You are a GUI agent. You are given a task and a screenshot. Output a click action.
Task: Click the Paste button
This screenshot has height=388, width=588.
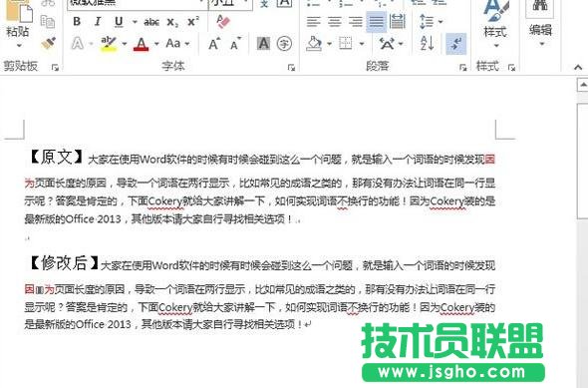pyautogui.click(x=17, y=19)
